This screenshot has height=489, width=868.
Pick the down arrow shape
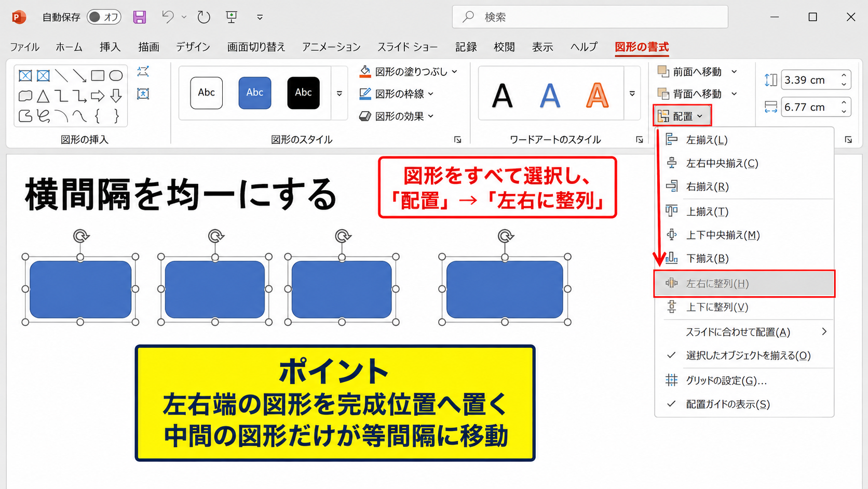coord(116,96)
